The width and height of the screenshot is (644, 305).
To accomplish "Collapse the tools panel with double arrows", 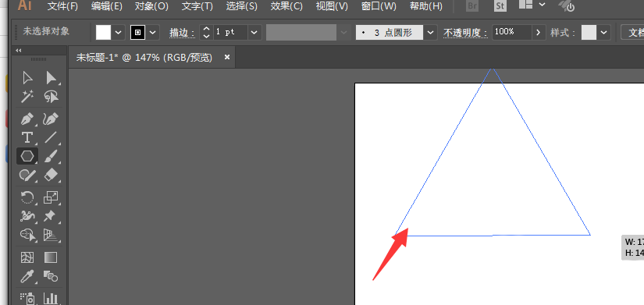I will coord(19,50).
